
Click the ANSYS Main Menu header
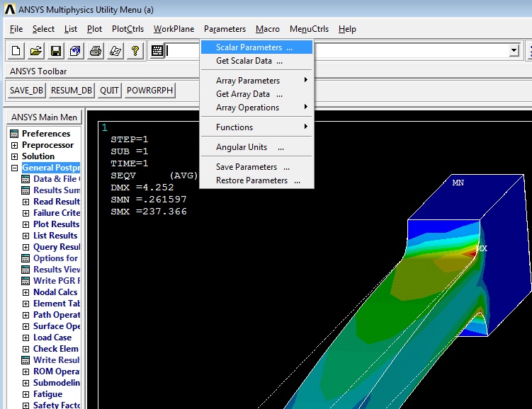pyautogui.click(x=45, y=117)
